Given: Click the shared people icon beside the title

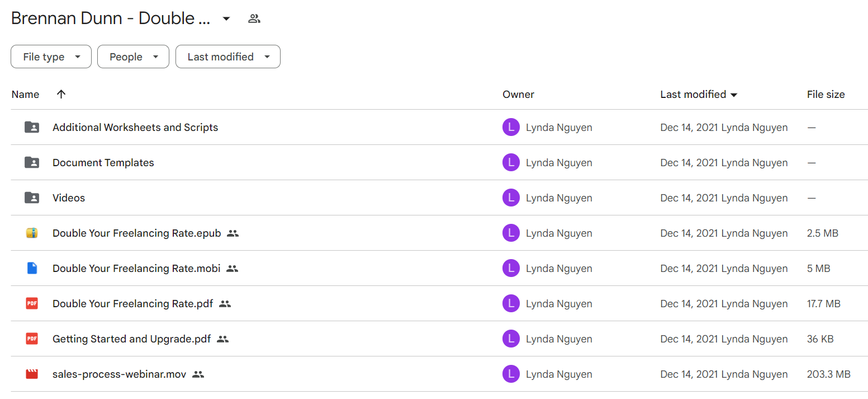Looking at the screenshot, I should 254,18.
